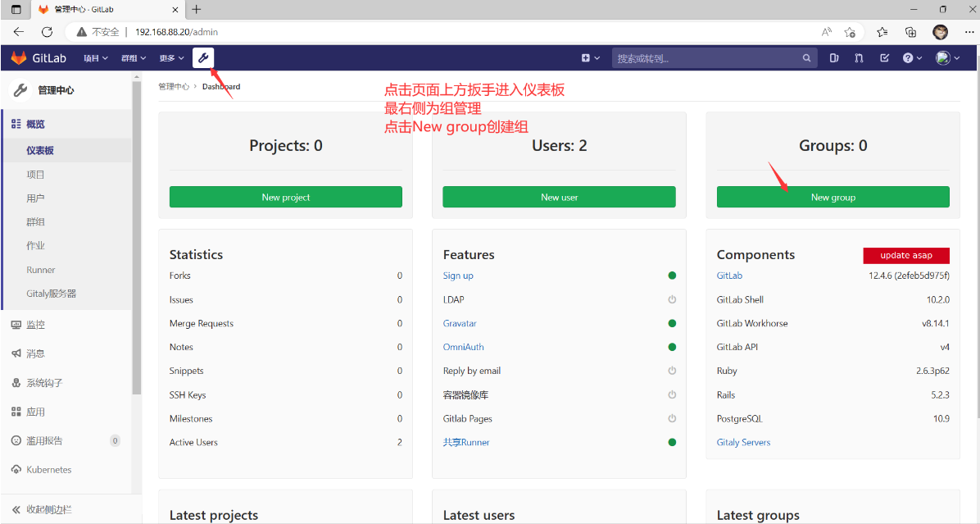Open the new item plus icon menu
The width and height of the screenshot is (980, 524).
(590, 58)
